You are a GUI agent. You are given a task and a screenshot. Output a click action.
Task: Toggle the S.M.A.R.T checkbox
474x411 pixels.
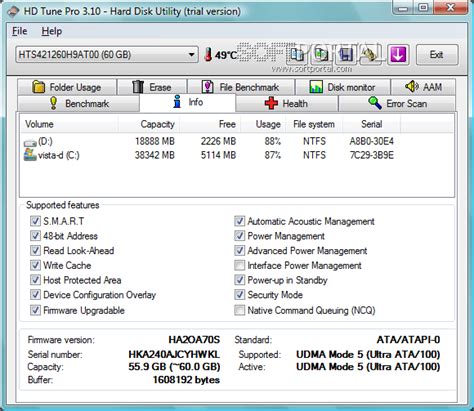pos(35,221)
